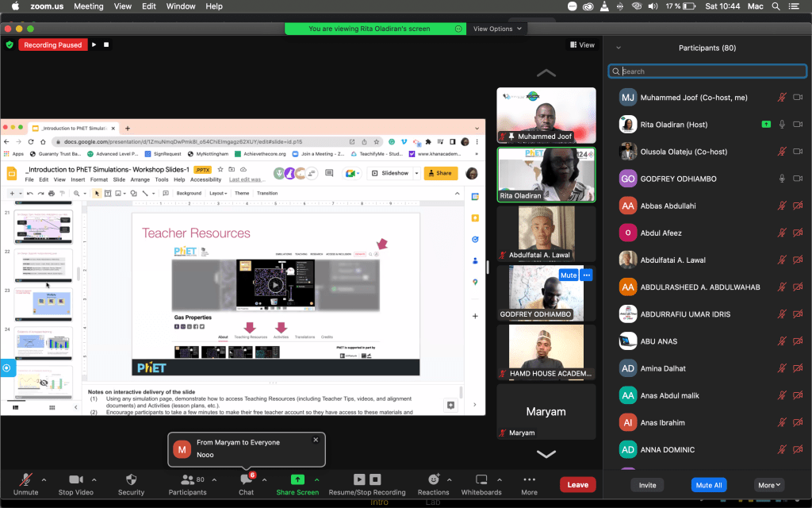The width and height of the screenshot is (812, 508).
Task: Open the Whiteboards icon
Action: click(481, 480)
